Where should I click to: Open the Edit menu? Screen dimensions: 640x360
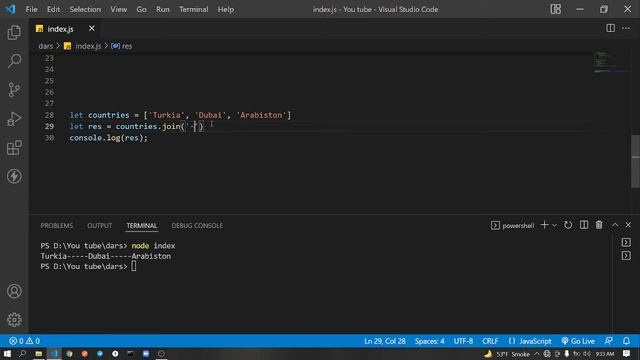tap(53, 9)
